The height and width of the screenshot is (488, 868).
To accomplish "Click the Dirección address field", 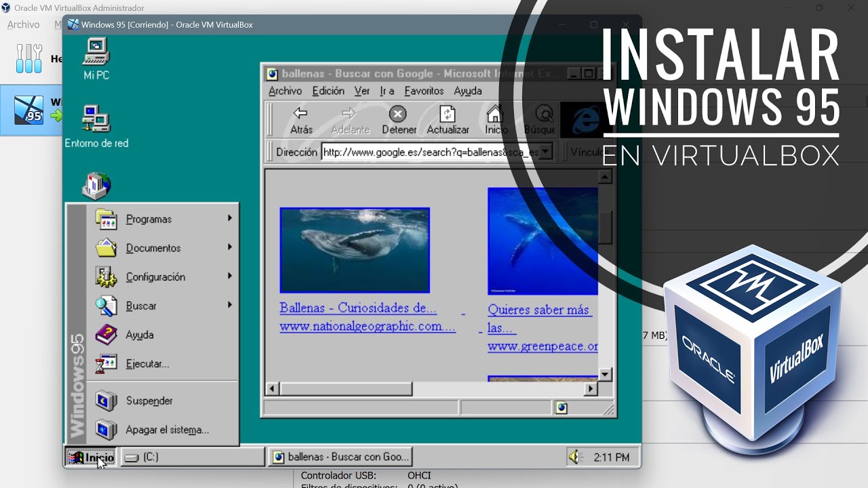I will coord(431,152).
